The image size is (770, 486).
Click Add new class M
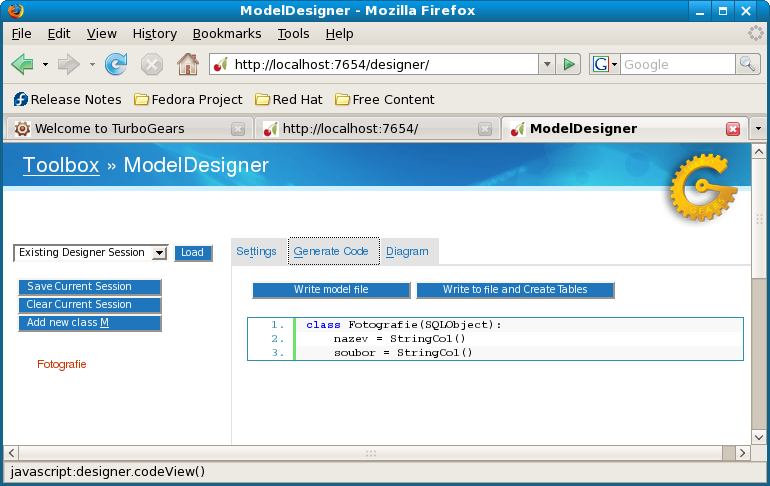[90, 323]
